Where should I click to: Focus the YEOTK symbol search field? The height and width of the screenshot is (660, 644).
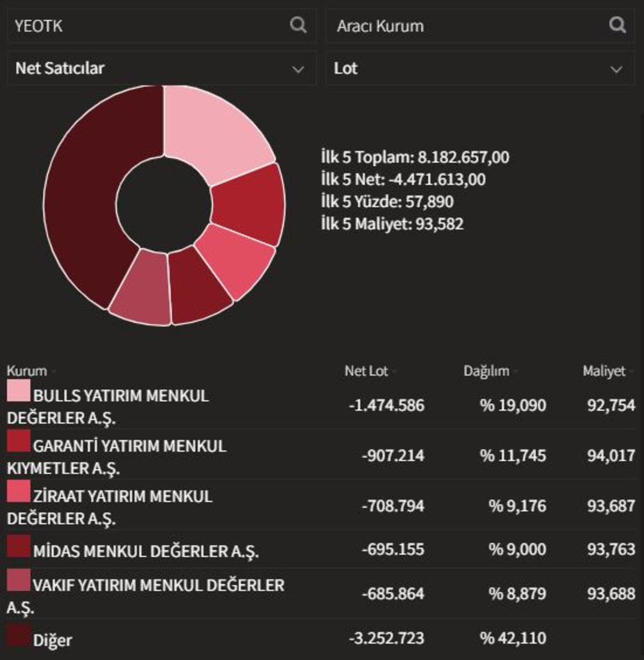point(162,26)
